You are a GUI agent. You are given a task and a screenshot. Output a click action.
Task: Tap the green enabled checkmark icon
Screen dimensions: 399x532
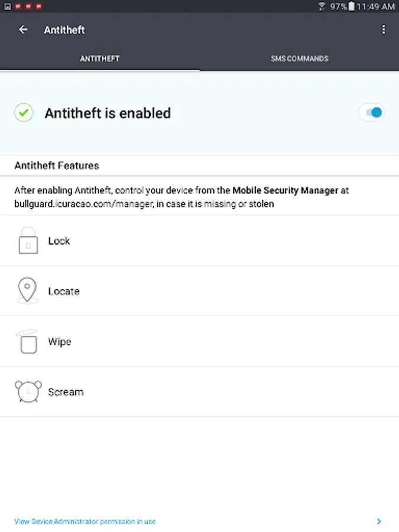click(x=24, y=113)
